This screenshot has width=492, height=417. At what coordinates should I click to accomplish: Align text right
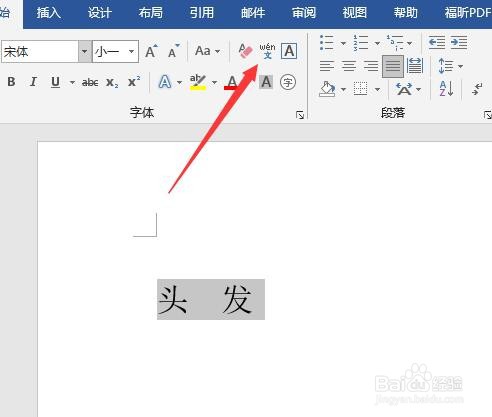coord(371,66)
